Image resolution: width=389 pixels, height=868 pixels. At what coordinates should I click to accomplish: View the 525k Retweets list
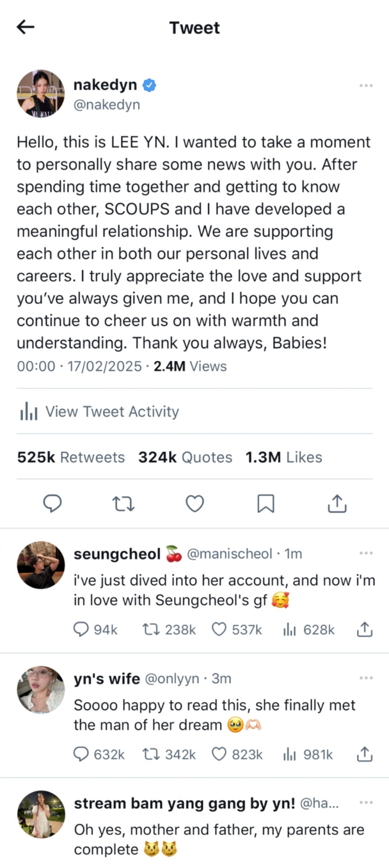[71, 457]
